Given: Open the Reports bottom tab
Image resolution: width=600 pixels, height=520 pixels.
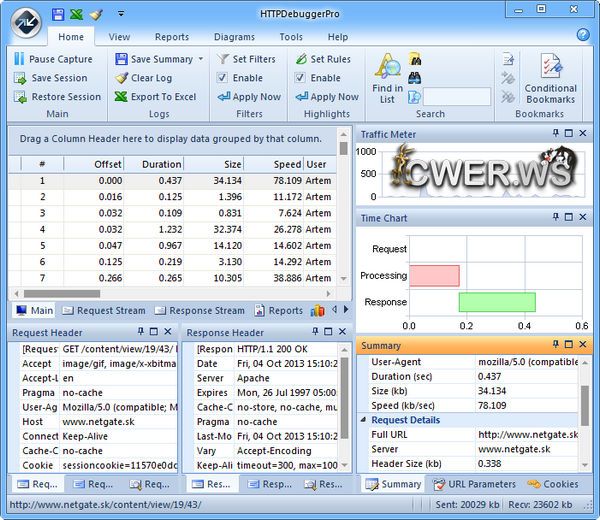Looking at the screenshot, I should [x=279, y=311].
